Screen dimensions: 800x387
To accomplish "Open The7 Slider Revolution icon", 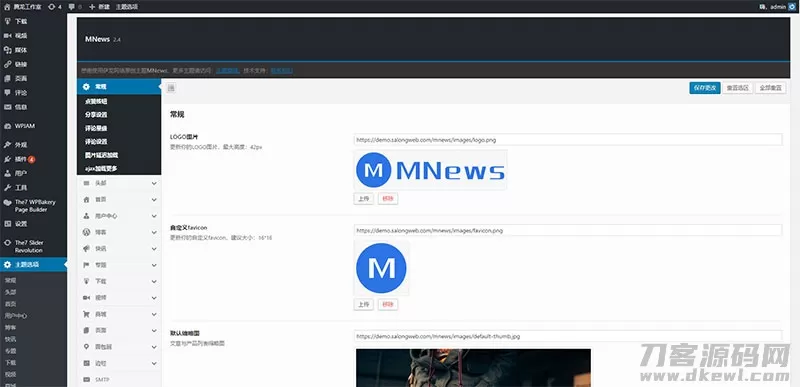I will click(x=7, y=243).
